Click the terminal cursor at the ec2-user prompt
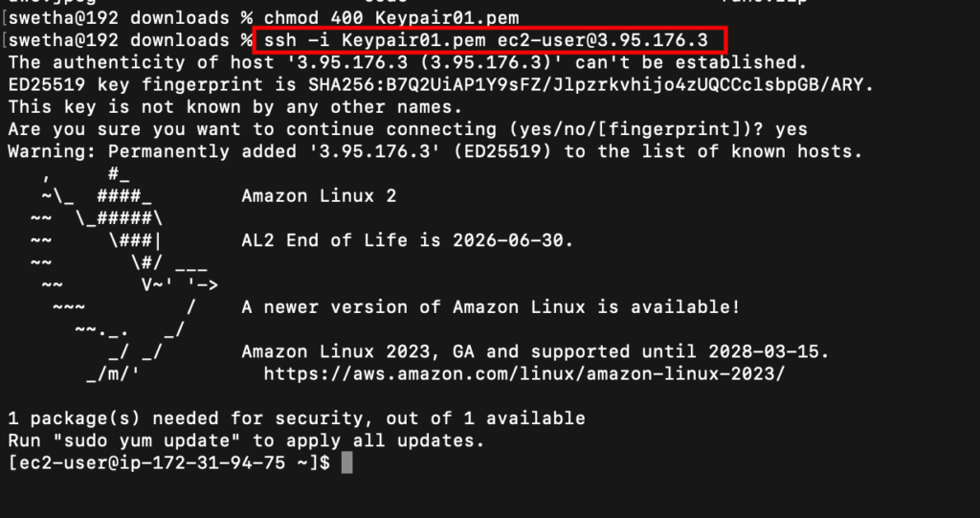 click(347, 463)
